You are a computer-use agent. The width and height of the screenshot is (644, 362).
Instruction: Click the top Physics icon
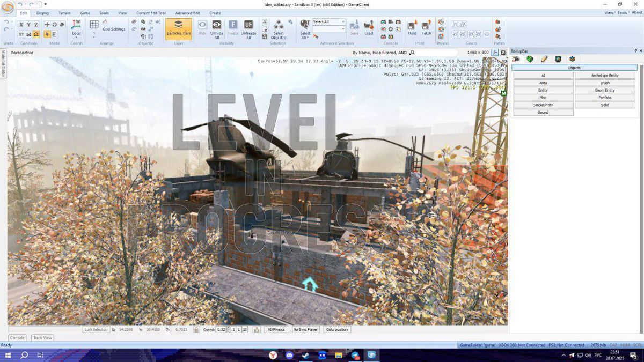point(441,23)
